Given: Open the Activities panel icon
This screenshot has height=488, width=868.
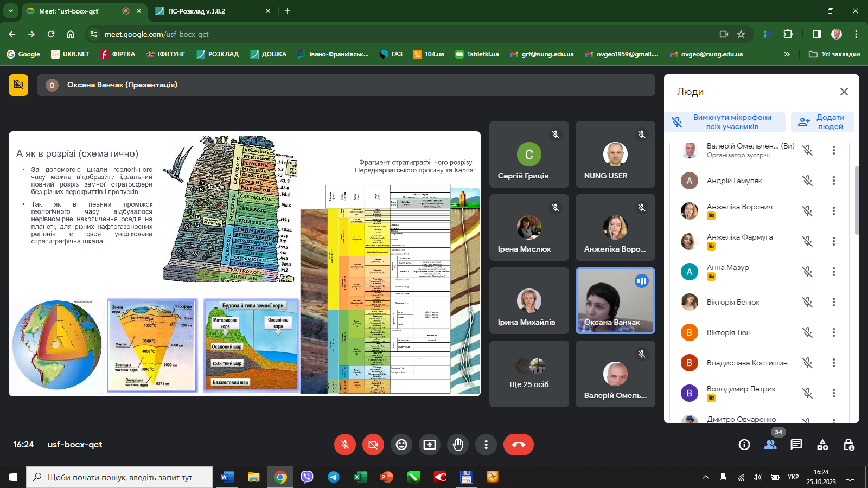Looking at the screenshot, I should coord(822,445).
